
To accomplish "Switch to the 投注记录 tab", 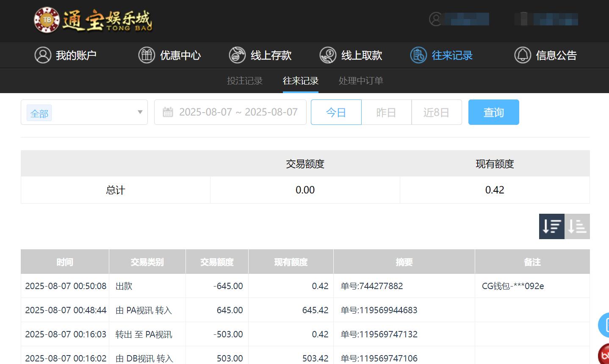I will (245, 80).
